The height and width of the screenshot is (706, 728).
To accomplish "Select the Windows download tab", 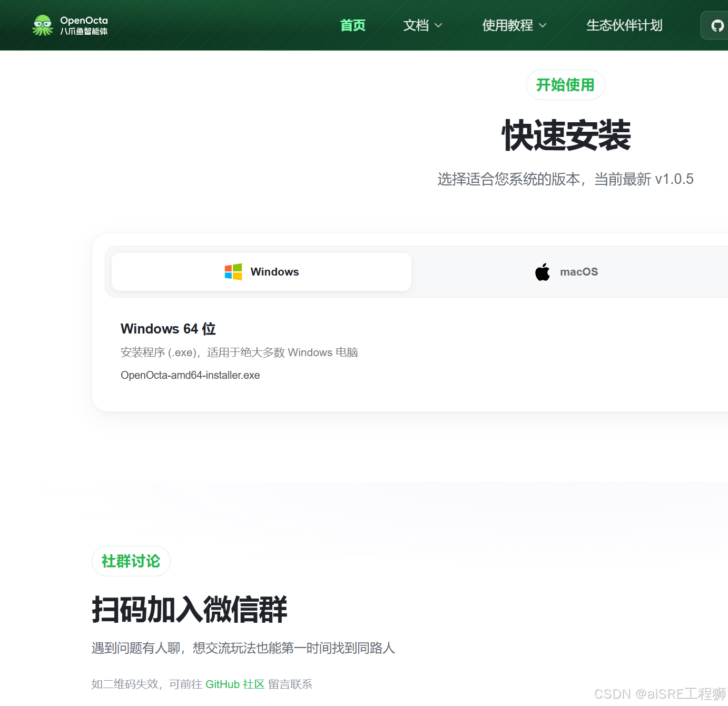I will (x=261, y=272).
